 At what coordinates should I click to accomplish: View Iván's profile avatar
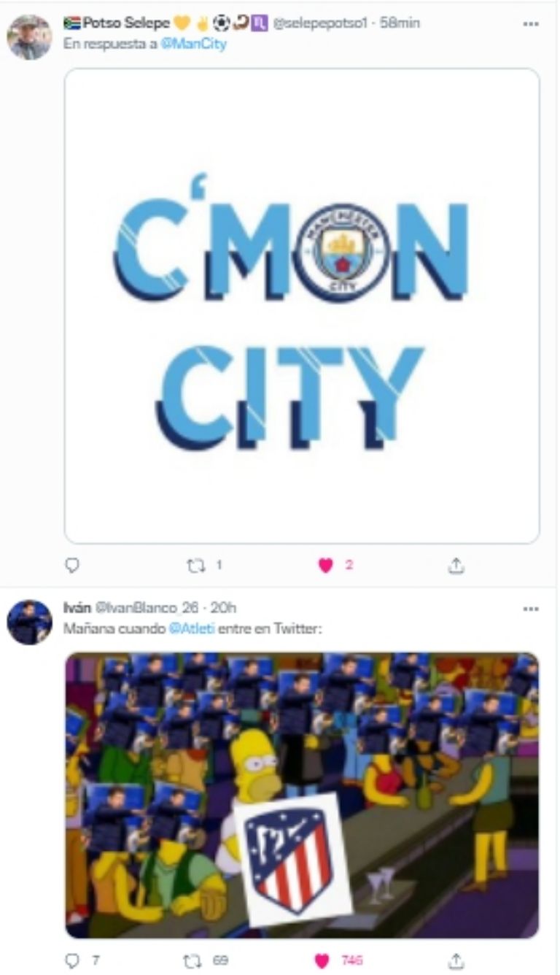(x=30, y=623)
